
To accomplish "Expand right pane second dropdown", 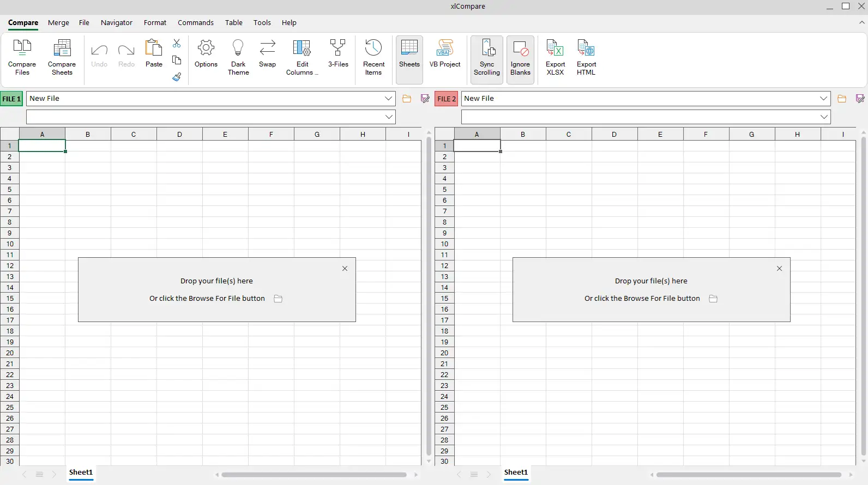I will coord(824,117).
